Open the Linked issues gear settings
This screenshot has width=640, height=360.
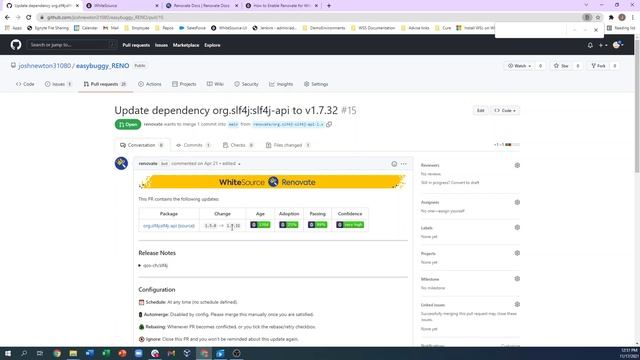517,304
